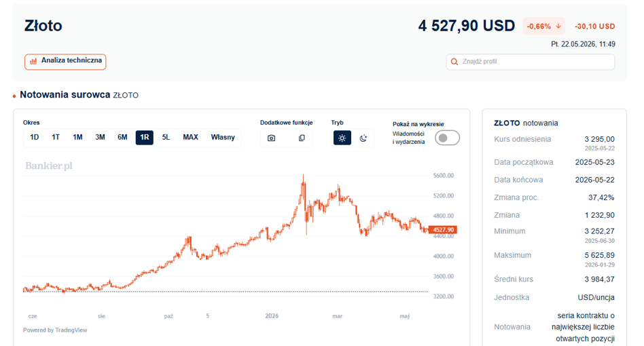Open Analiza techniczna
644x346 pixels.
tap(65, 62)
